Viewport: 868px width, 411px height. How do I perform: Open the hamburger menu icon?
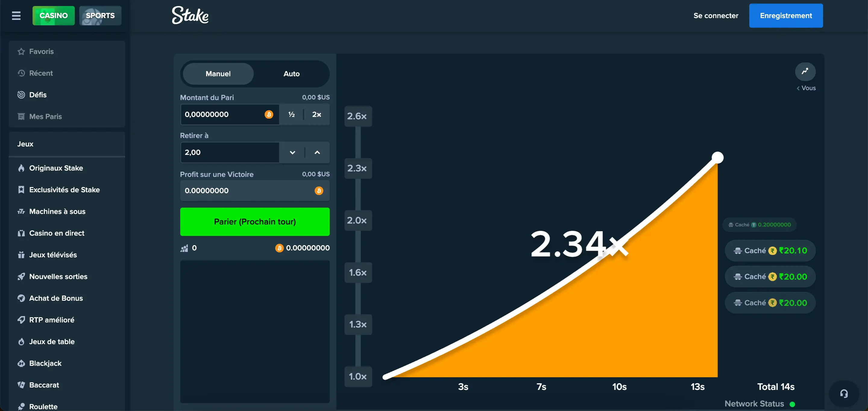click(x=16, y=15)
